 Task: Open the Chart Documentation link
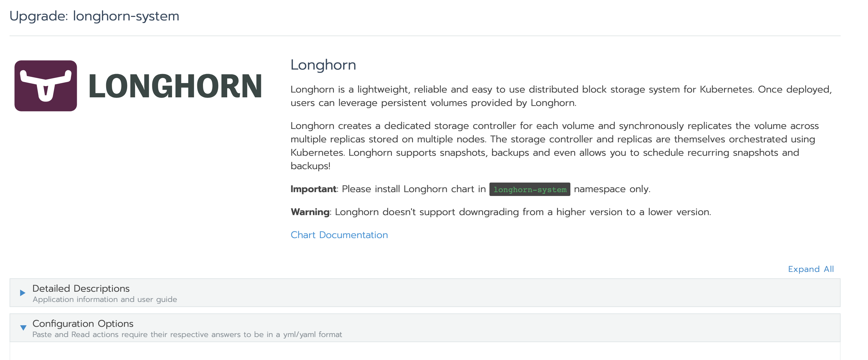coord(339,235)
